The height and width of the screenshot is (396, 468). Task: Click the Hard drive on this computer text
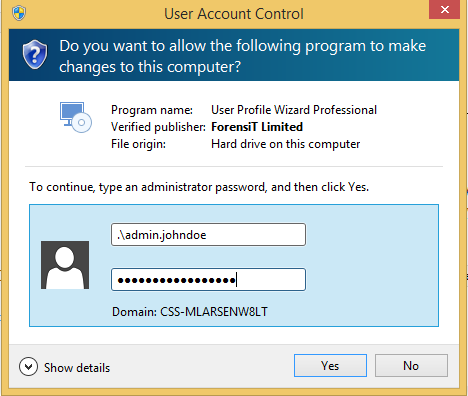pyautogui.click(x=286, y=144)
